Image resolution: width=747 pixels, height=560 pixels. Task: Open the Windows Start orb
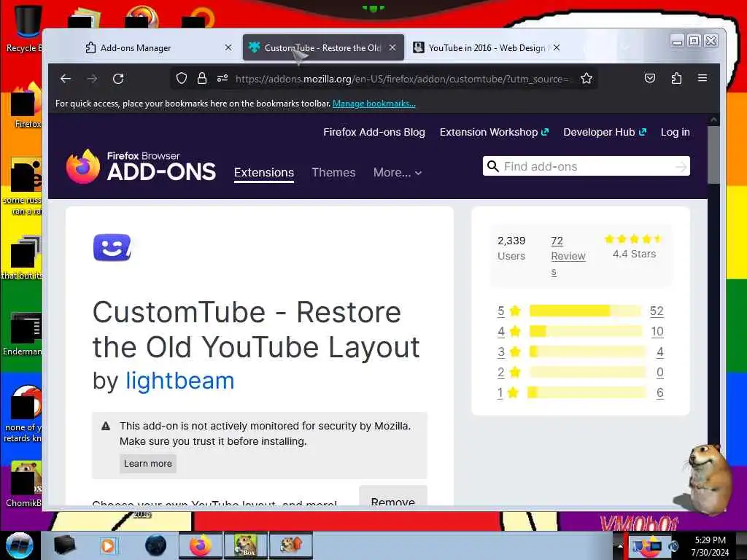[19, 545]
